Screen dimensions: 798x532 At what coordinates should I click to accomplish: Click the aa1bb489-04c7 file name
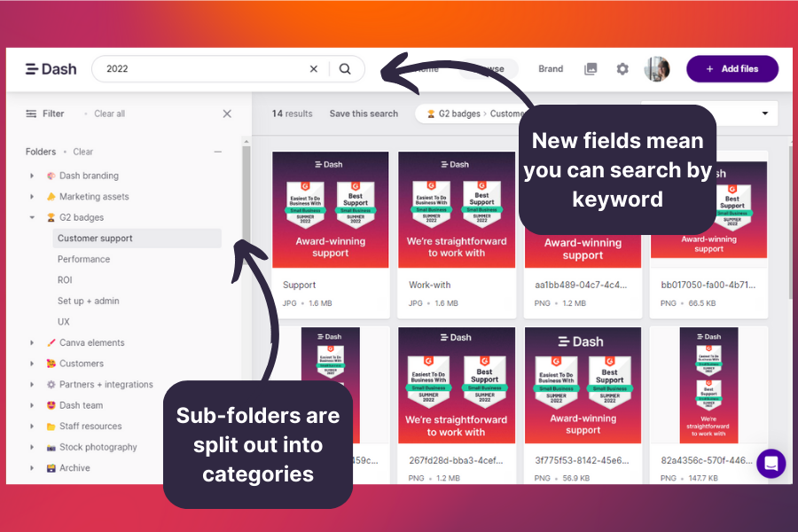pyautogui.click(x=581, y=286)
